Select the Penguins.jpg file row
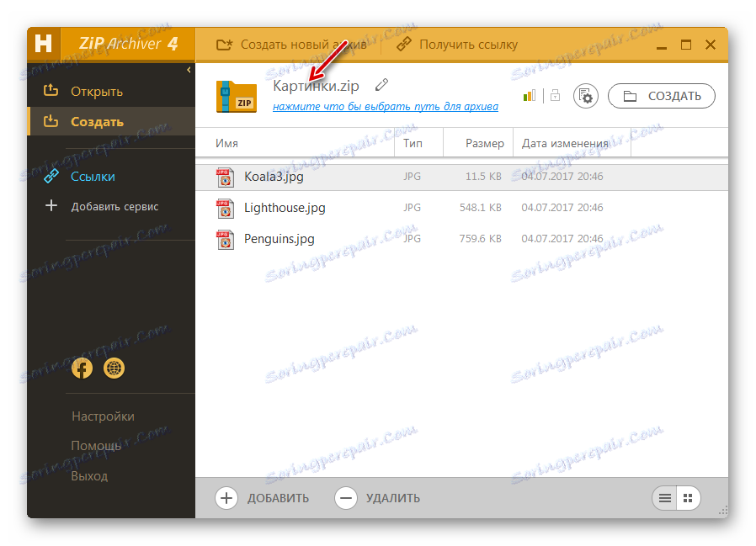Image resolution: width=756 pixels, height=546 pixels. click(462, 239)
